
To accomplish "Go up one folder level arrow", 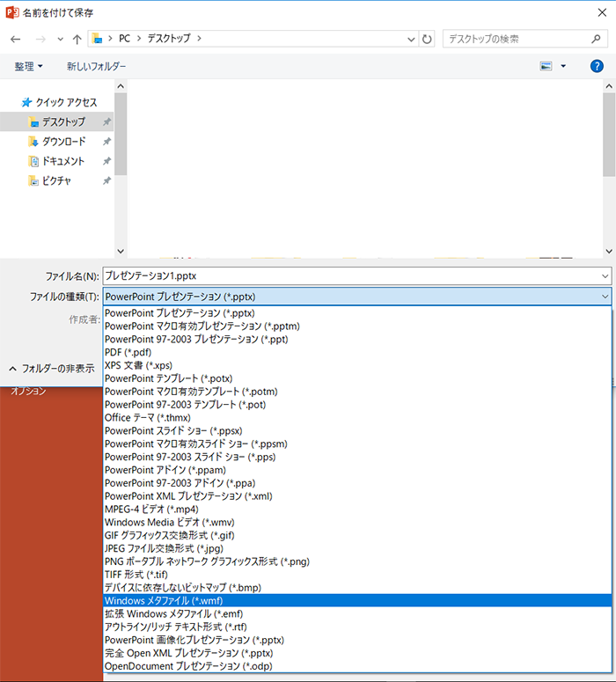I will 77,39.
